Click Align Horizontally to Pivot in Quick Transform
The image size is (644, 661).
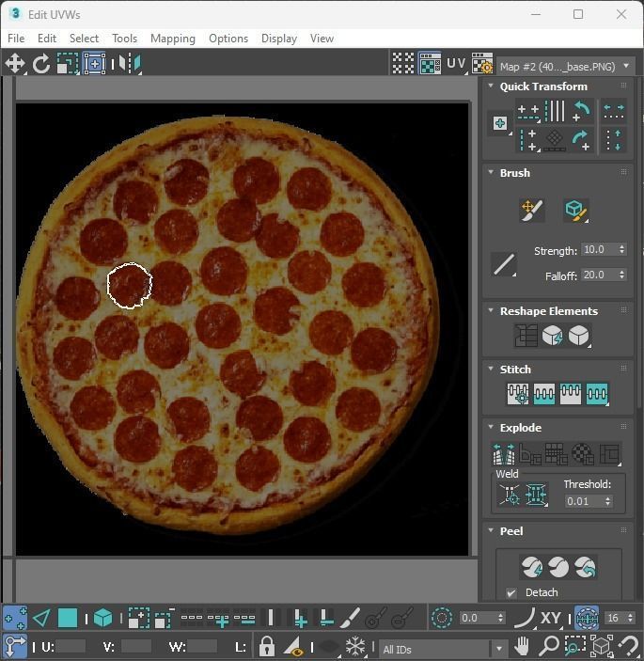coord(528,112)
